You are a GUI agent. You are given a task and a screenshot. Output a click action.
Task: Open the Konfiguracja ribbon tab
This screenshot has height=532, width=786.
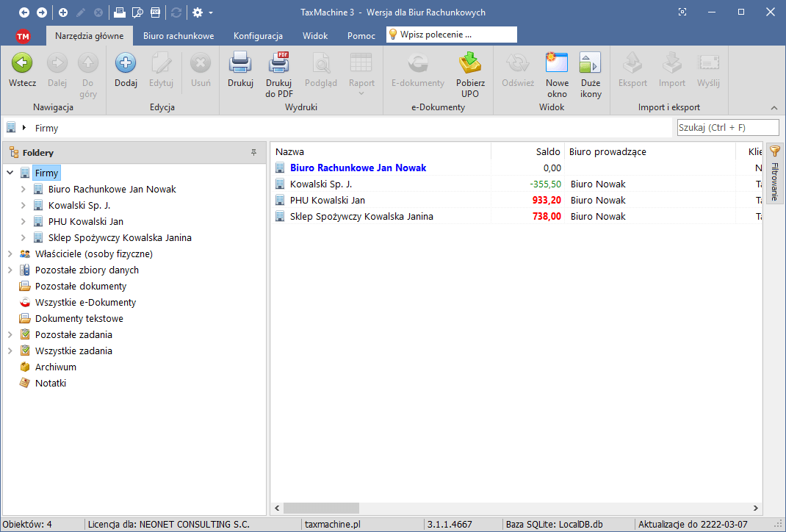click(x=258, y=36)
